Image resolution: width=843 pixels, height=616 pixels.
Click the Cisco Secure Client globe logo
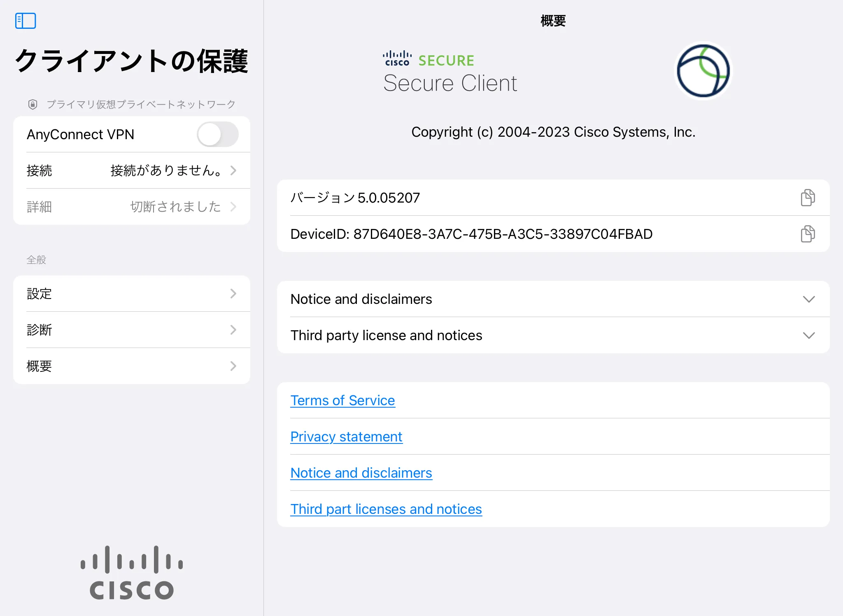(703, 71)
